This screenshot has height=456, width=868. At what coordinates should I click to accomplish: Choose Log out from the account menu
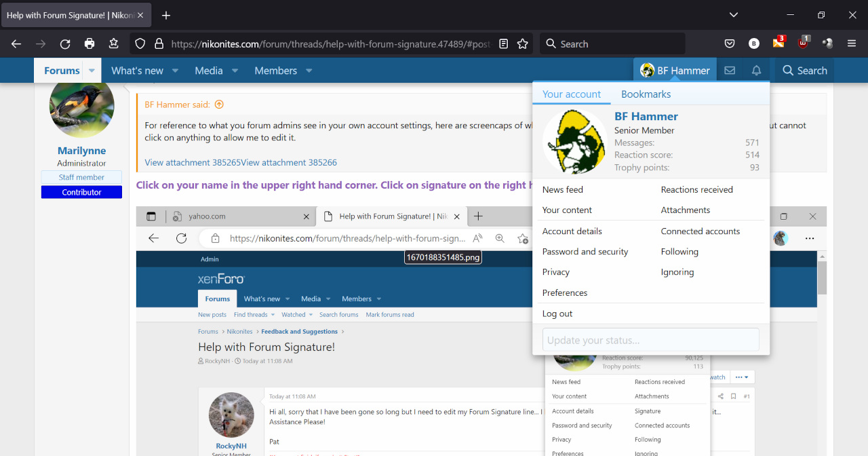click(557, 313)
